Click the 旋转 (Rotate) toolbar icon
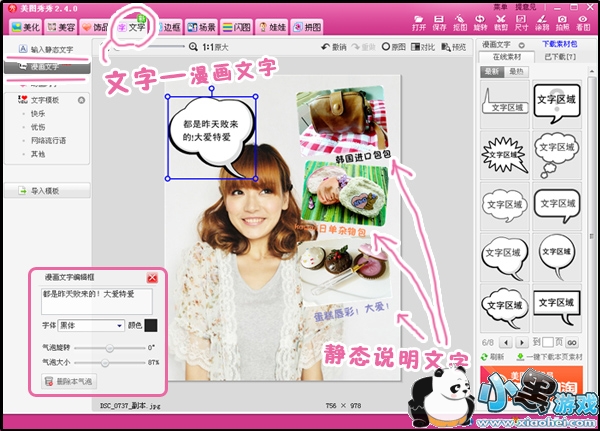The height and width of the screenshot is (431, 600). click(481, 24)
